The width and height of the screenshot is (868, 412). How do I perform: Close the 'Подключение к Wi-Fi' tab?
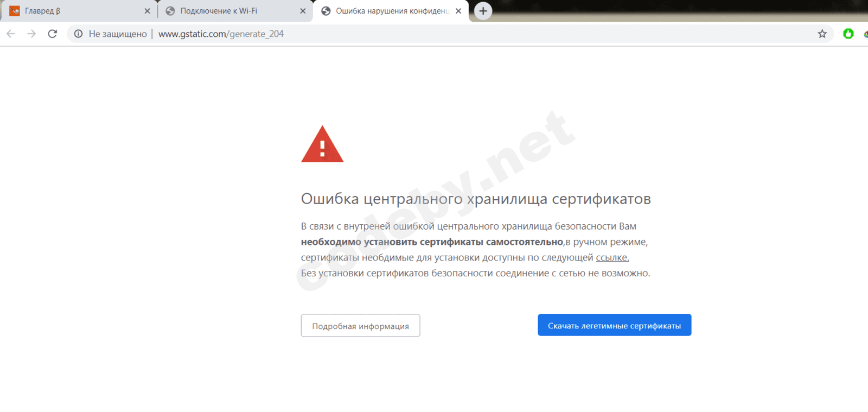pos(303,11)
